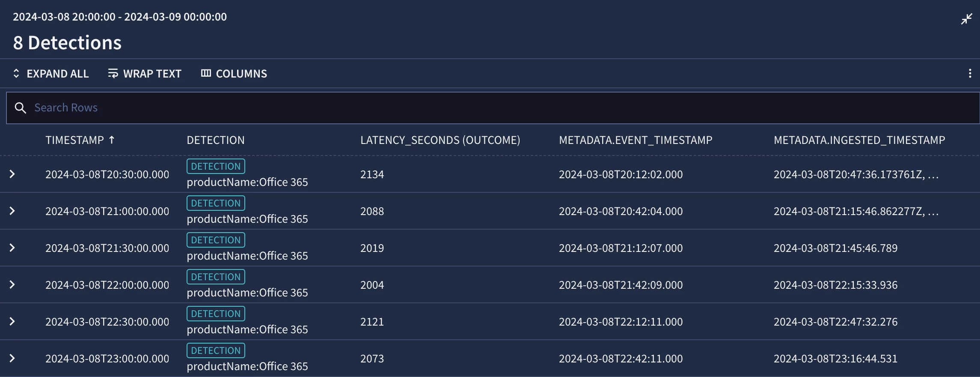Image resolution: width=980 pixels, height=377 pixels.
Task: Click WRAP TEXT button label
Action: [152, 74]
